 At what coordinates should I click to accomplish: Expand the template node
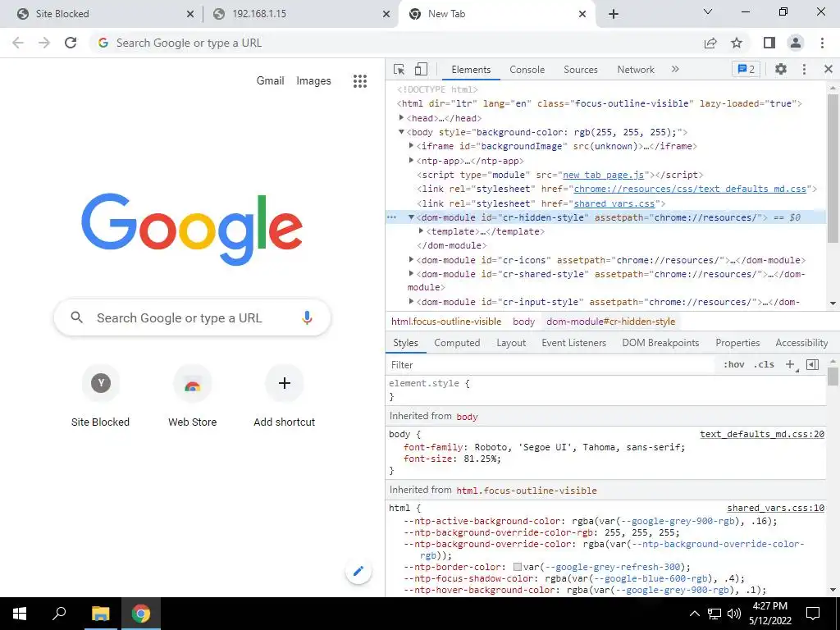tap(421, 231)
